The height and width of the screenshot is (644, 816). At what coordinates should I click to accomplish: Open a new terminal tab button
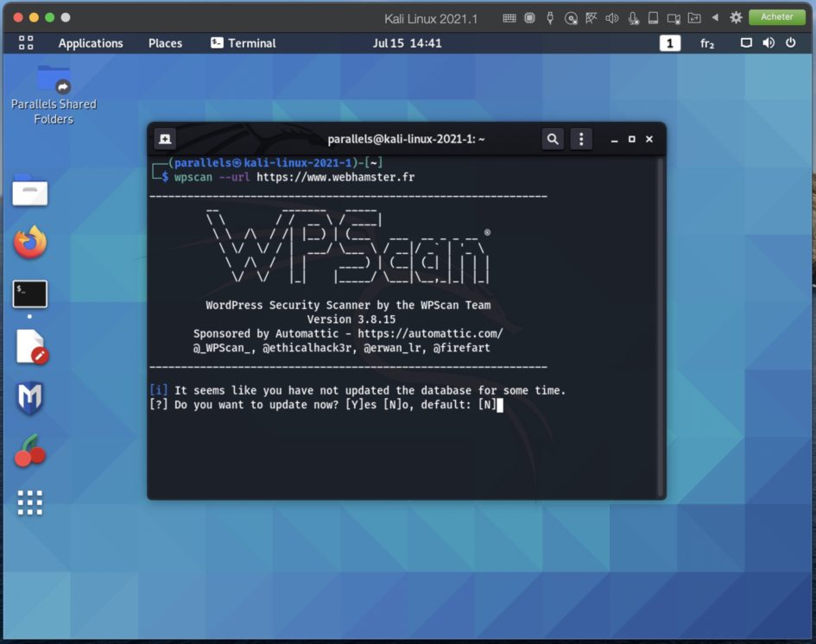tap(166, 139)
